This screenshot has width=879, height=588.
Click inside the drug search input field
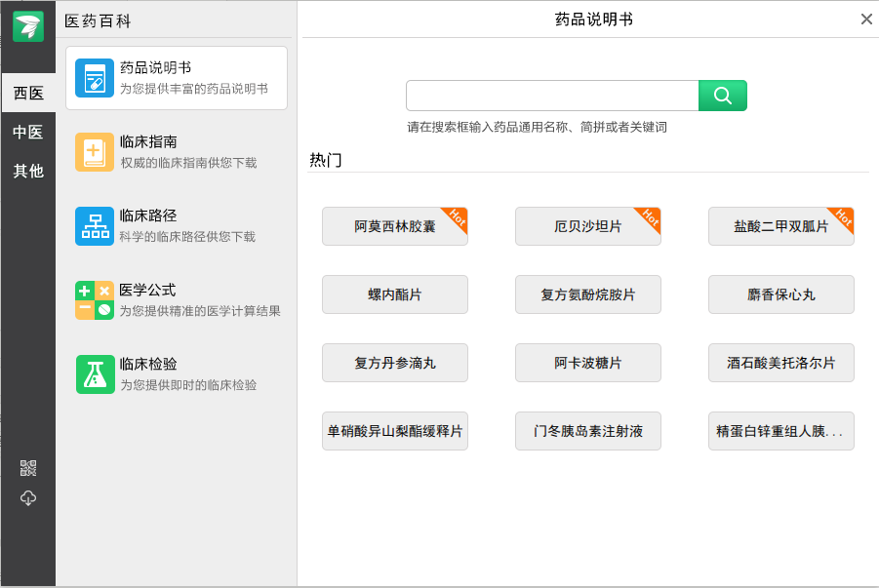(x=551, y=96)
